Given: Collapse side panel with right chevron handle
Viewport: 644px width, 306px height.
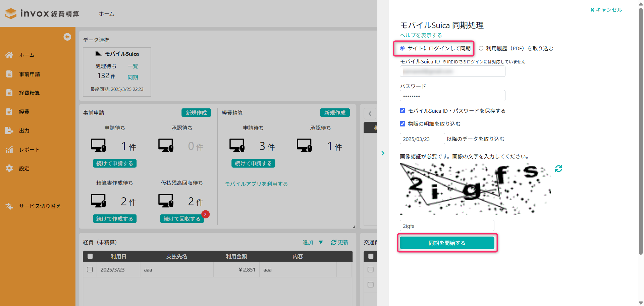Looking at the screenshot, I should click(x=383, y=153).
